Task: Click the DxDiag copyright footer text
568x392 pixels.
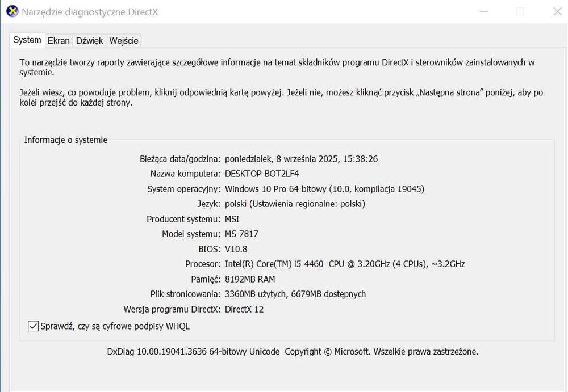Action: click(x=293, y=352)
